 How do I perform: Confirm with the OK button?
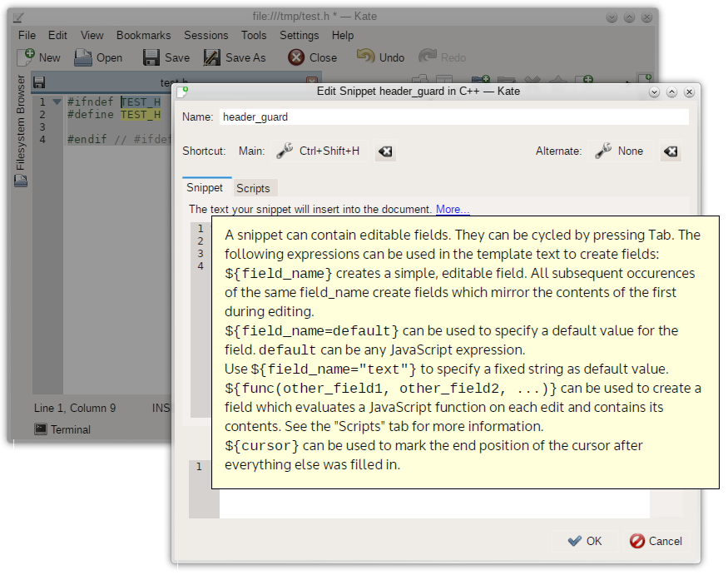pyautogui.click(x=585, y=541)
